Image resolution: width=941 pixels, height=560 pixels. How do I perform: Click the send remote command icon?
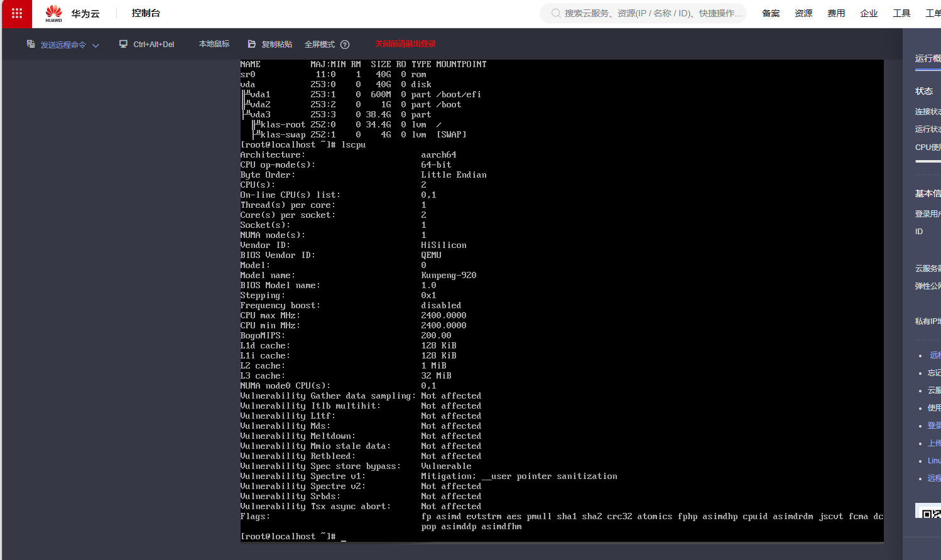click(31, 44)
